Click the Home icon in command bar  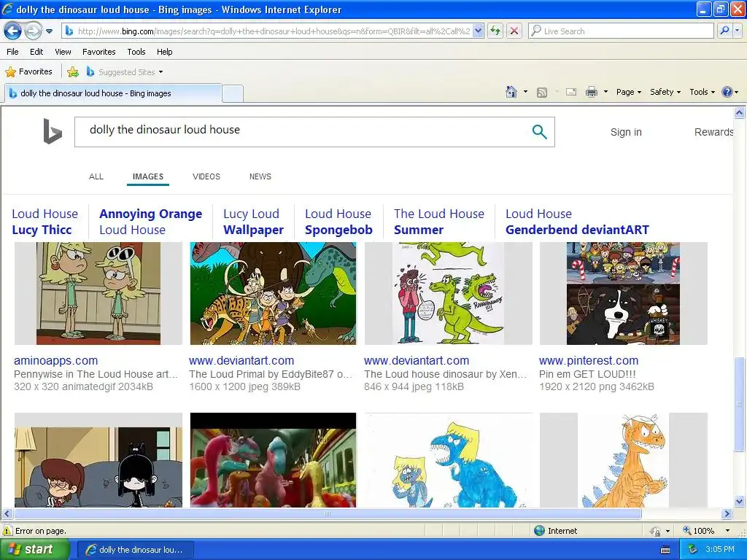(x=511, y=92)
